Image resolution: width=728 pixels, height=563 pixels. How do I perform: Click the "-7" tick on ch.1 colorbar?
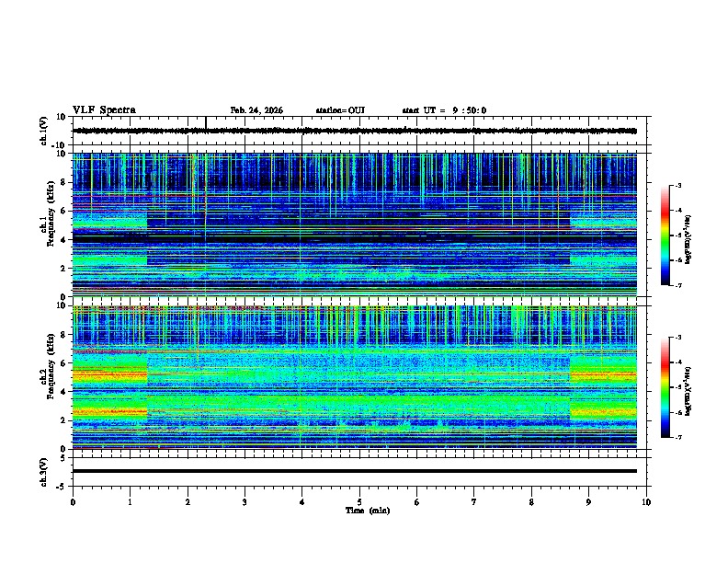point(678,285)
